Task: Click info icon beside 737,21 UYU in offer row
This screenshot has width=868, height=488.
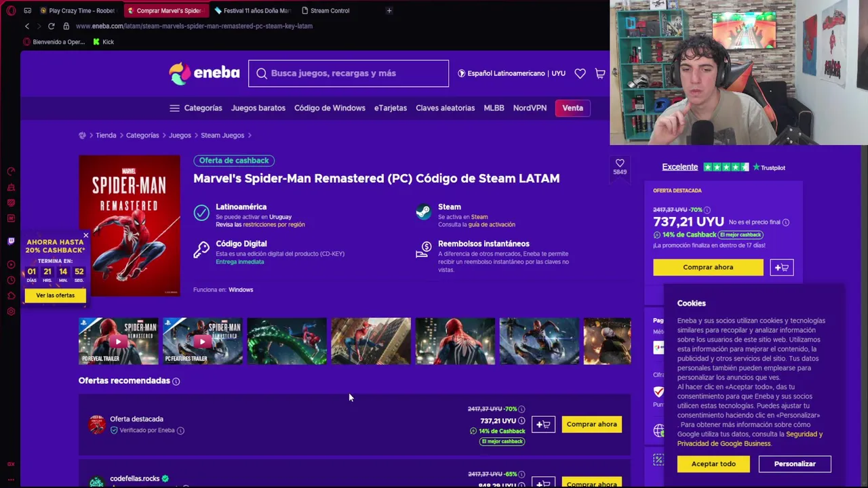Action: [x=521, y=421]
